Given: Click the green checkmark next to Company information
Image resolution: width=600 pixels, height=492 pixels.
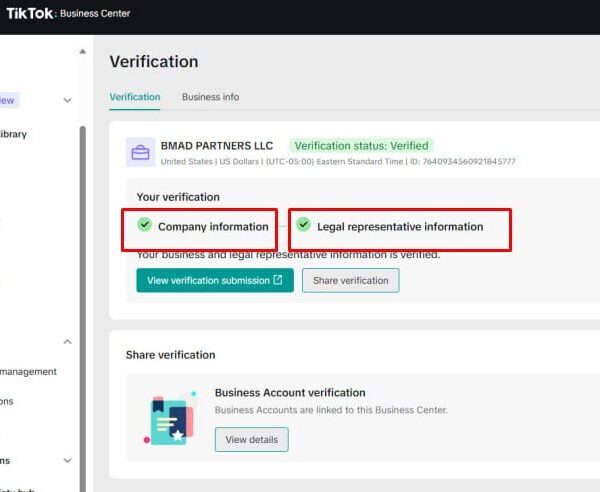Looking at the screenshot, I should click(145, 225).
